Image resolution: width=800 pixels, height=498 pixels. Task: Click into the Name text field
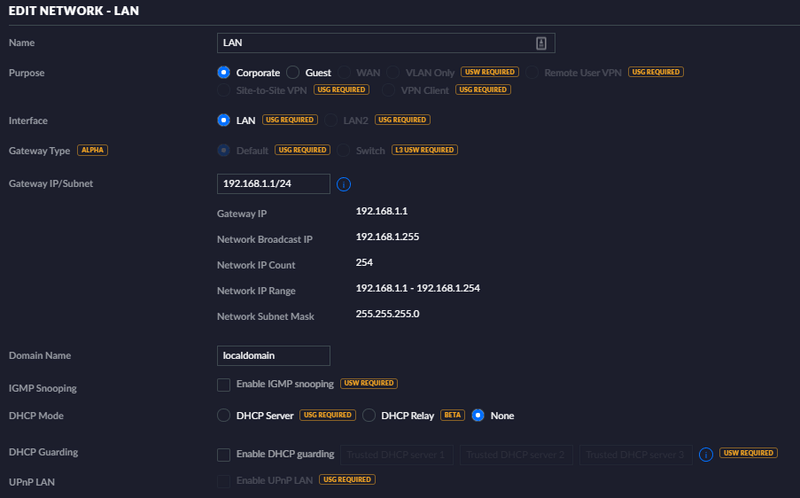(375, 43)
